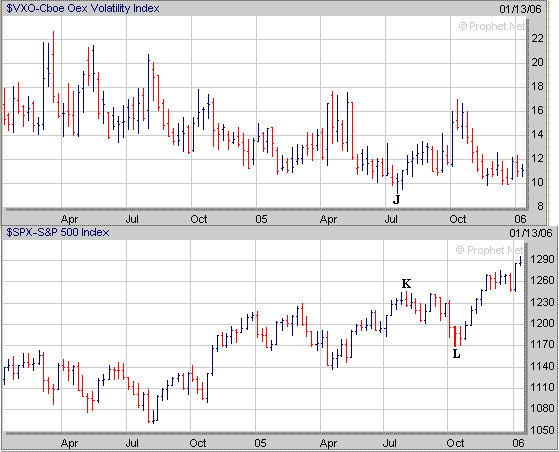Viewport: 559px width, 452px height.
Task: Click the 05 year label under the VXO chart
Action: [x=261, y=219]
